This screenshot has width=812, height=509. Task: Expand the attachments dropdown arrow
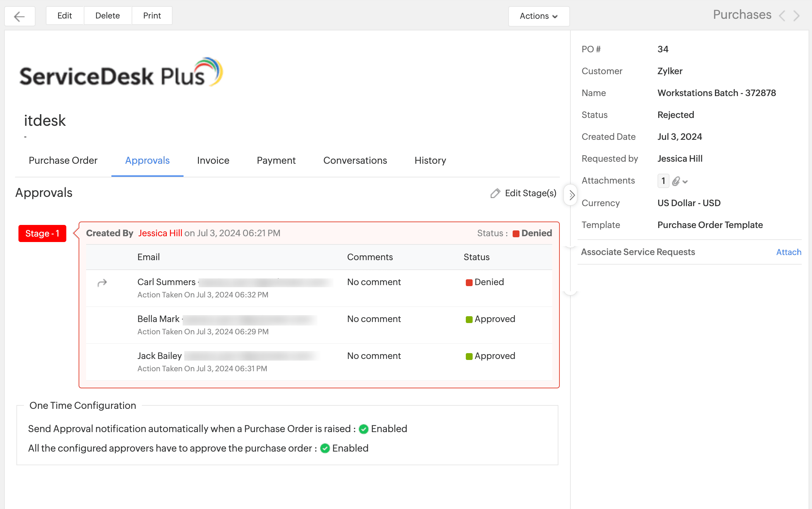685,182
